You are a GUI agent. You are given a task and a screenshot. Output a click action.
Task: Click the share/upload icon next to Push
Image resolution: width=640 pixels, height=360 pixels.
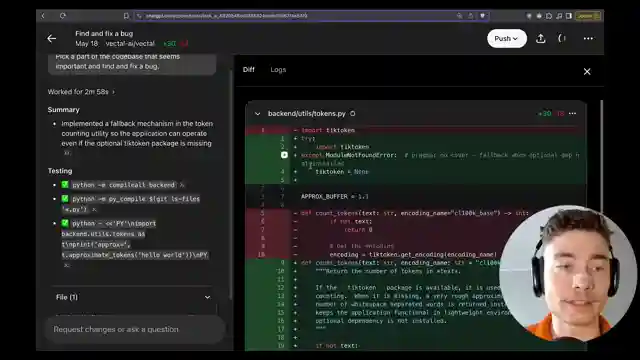(541, 38)
